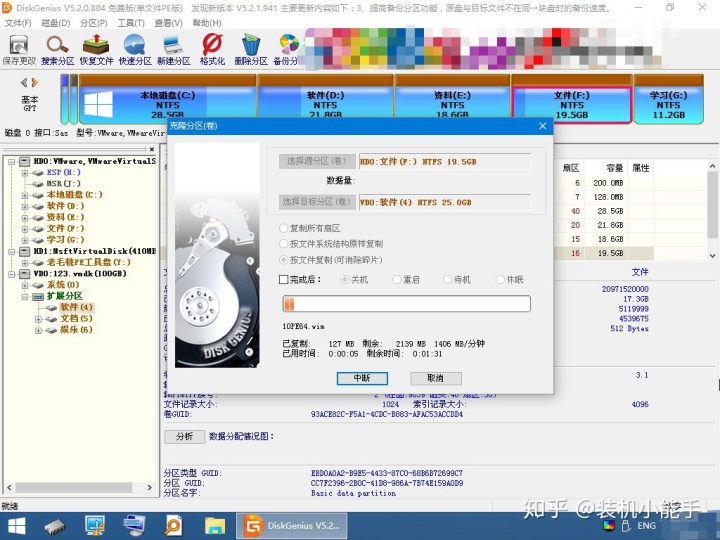
Task: Click the 选择源分区(卷) button
Action: pyautogui.click(x=317, y=161)
